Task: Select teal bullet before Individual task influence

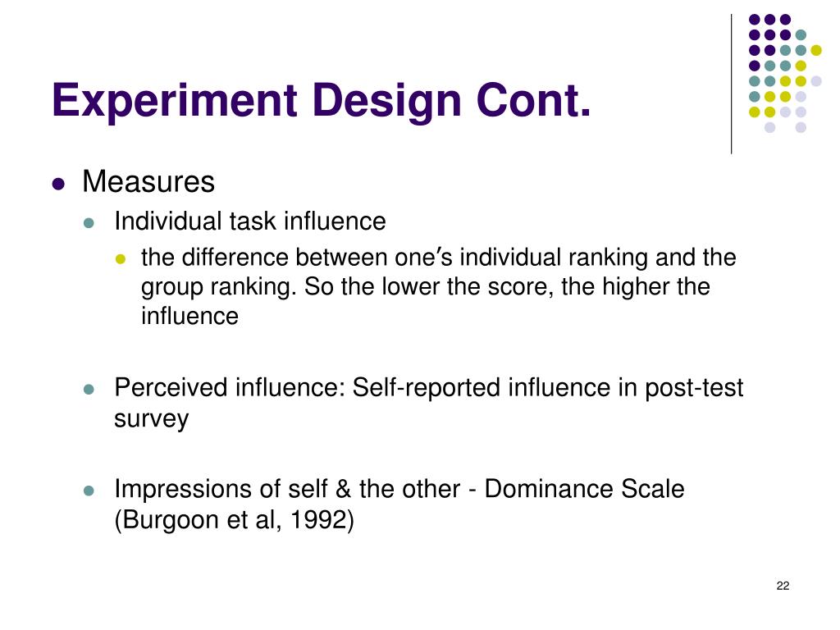Action: (89, 223)
